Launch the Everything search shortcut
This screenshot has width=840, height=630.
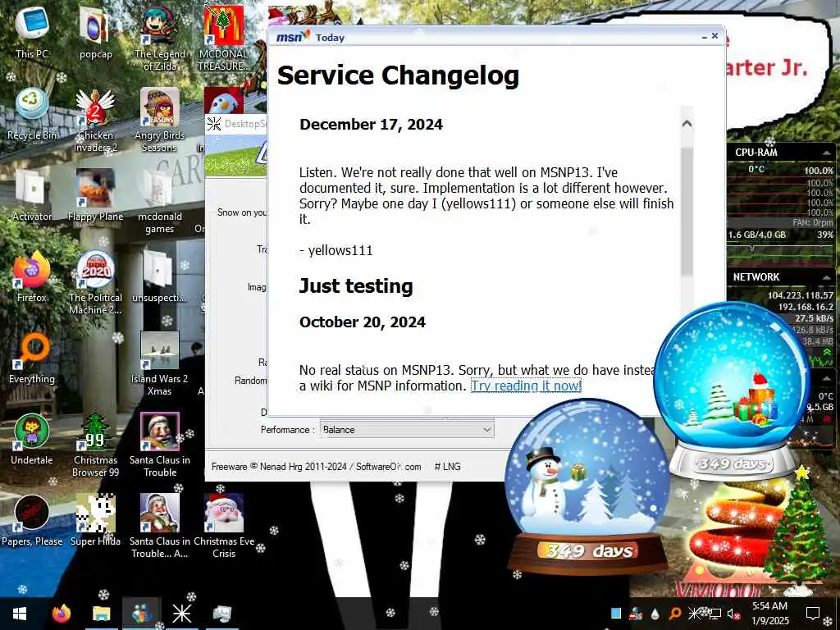click(32, 358)
